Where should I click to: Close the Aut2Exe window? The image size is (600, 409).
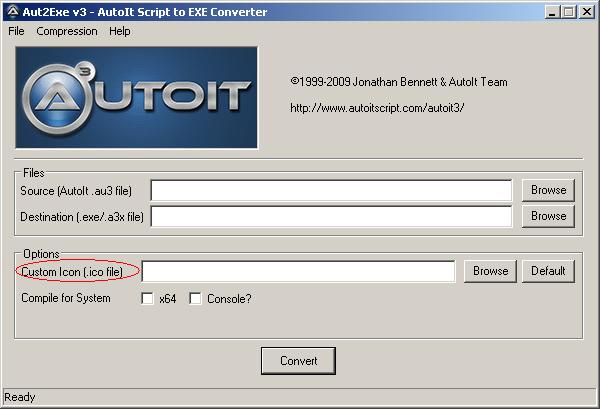point(585,12)
